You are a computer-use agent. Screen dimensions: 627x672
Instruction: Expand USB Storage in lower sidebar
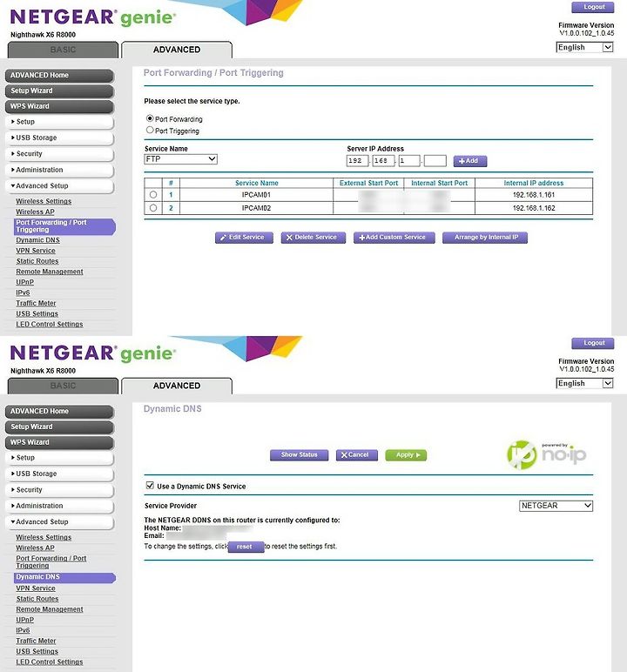(x=59, y=474)
